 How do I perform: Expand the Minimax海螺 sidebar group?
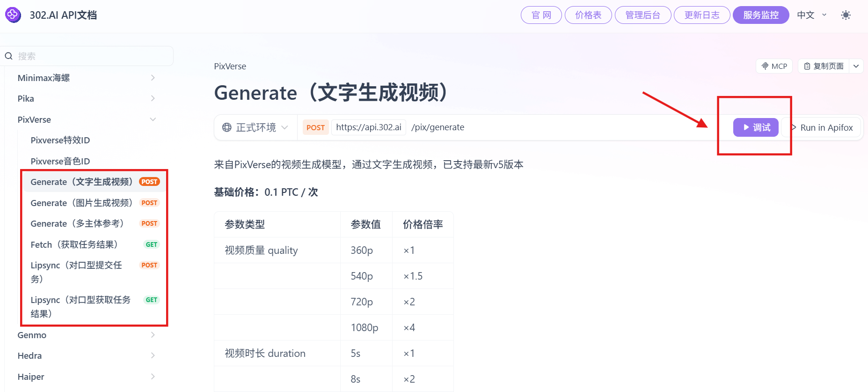[x=87, y=78]
